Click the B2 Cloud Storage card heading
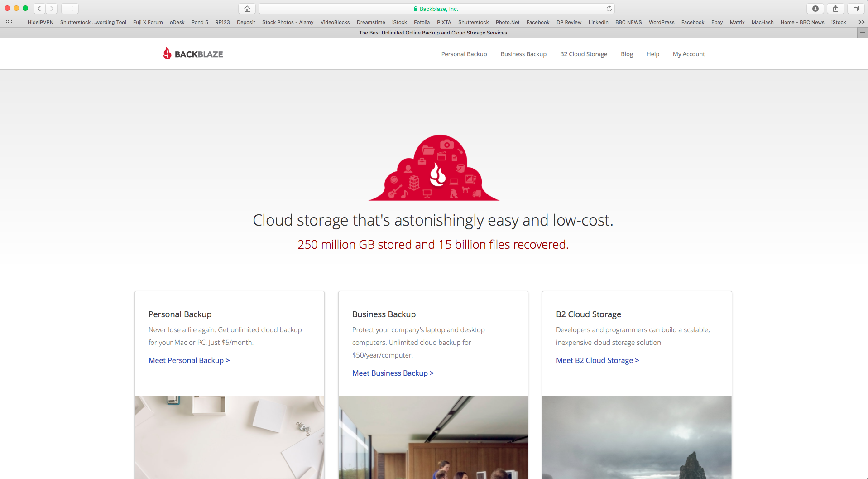The height and width of the screenshot is (479, 868). pyautogui.click(x=589, y=314)
